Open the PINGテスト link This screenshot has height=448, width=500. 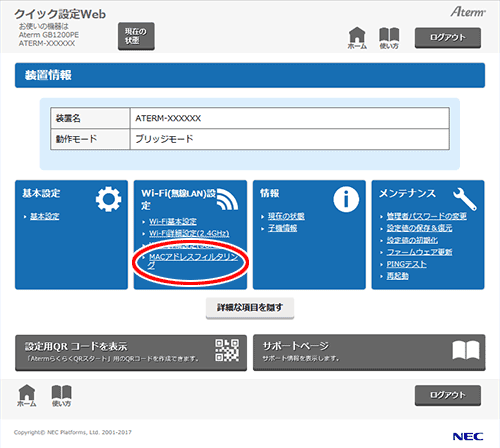tap(406, 264)
